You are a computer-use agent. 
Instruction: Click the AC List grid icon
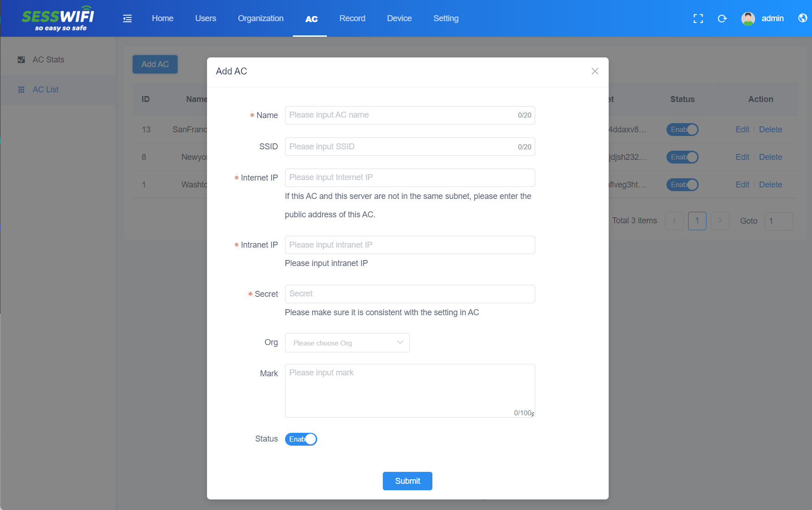point(21,90)
